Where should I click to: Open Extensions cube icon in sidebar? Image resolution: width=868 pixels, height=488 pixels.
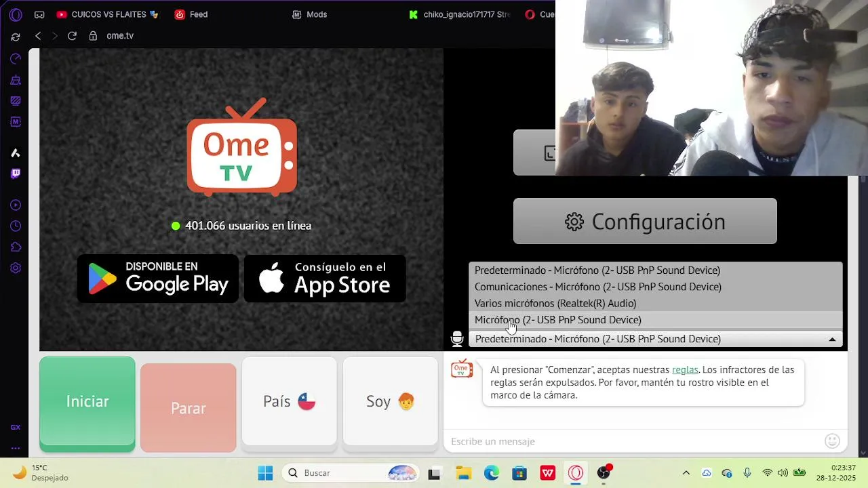coord(16,247)
